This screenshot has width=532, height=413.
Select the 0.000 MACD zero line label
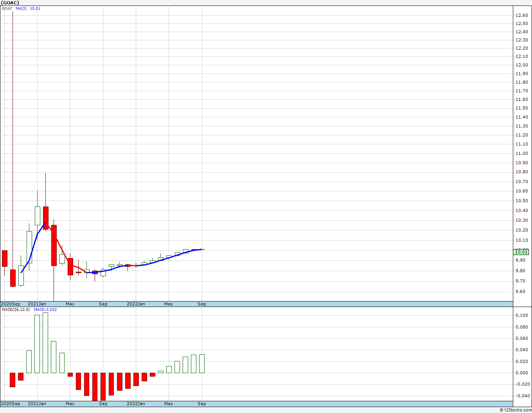tap(521, 373)
